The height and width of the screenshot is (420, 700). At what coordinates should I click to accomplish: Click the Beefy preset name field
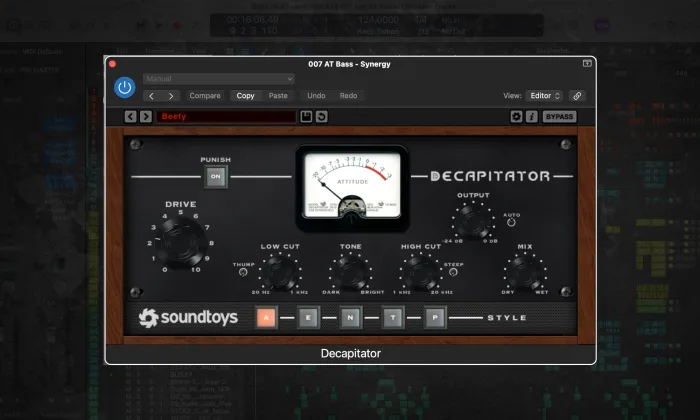click(225, 117)
